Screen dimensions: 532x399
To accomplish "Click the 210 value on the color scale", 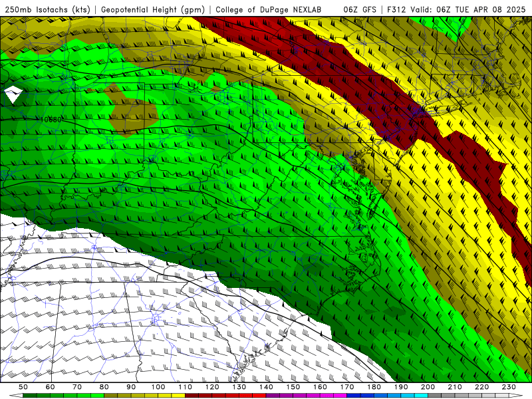I will (x=455, y=387).
